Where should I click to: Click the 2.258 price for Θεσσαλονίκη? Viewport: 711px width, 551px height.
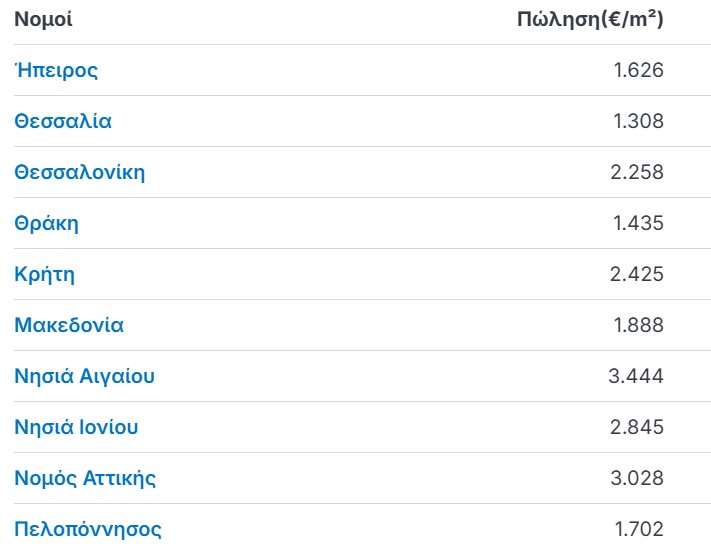[637, 172]
